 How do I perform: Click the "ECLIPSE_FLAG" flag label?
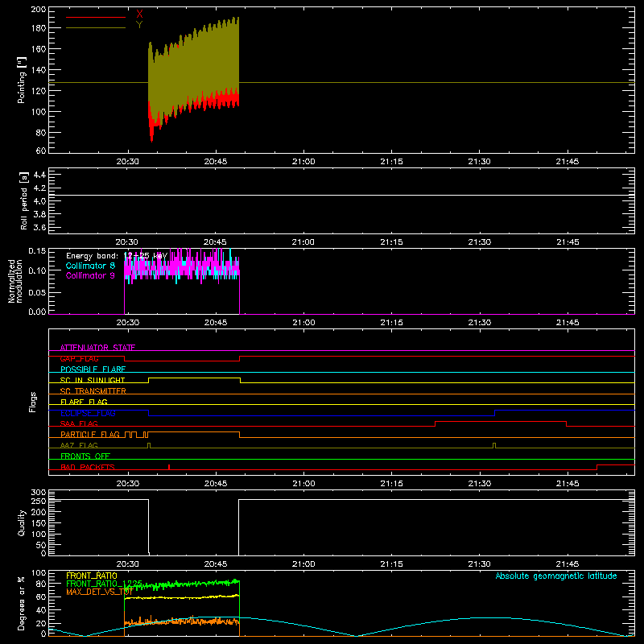(x=88, y=413)
